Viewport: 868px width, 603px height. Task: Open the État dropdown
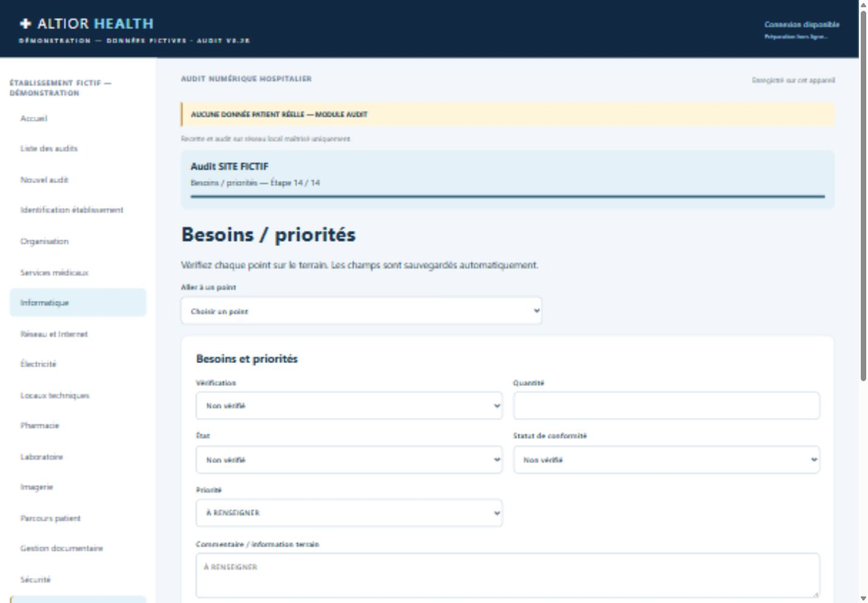pyautogui.click(x=349, y=460)
